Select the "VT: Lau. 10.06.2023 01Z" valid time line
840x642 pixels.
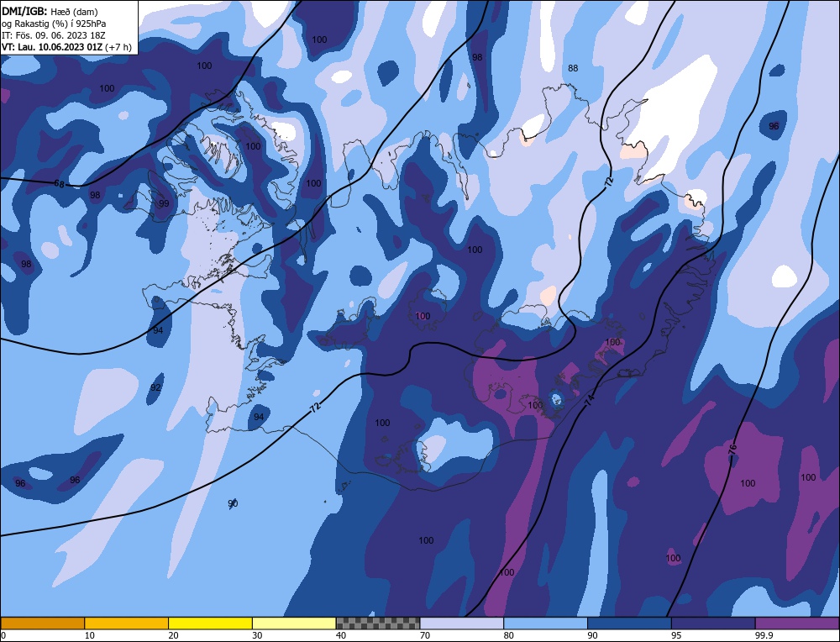tap(66, 47)
